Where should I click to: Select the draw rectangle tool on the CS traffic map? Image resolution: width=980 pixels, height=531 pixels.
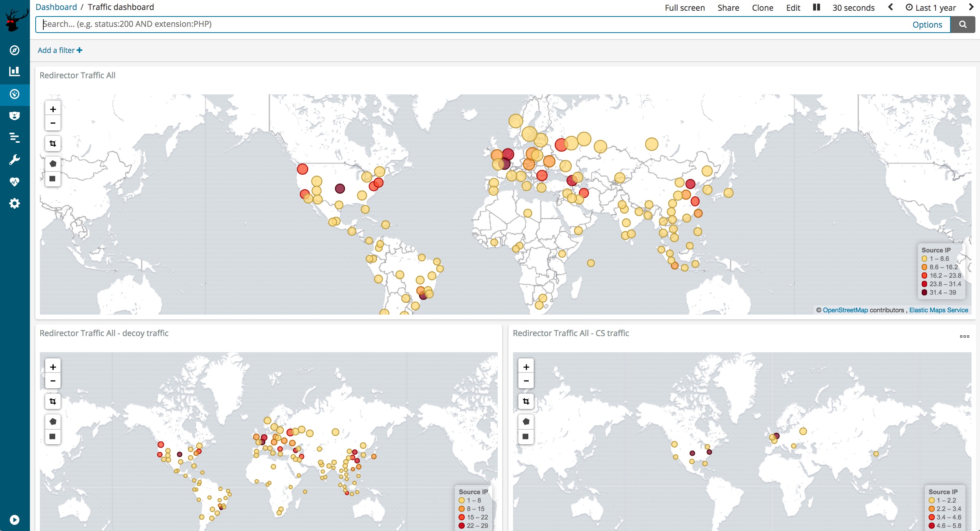[x=526, y=437]
